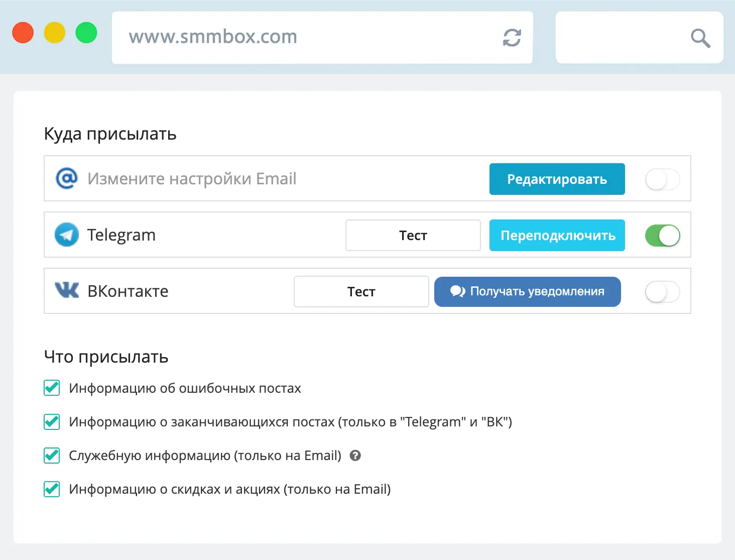Click the Куда присылать heading
The image size is (735, 560).
110,134
